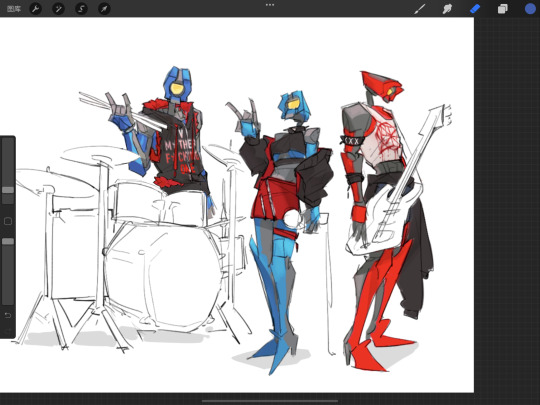540x405 pixels.
Task: Select the Smudge finger tool
Action: click(x=447, y=9)
